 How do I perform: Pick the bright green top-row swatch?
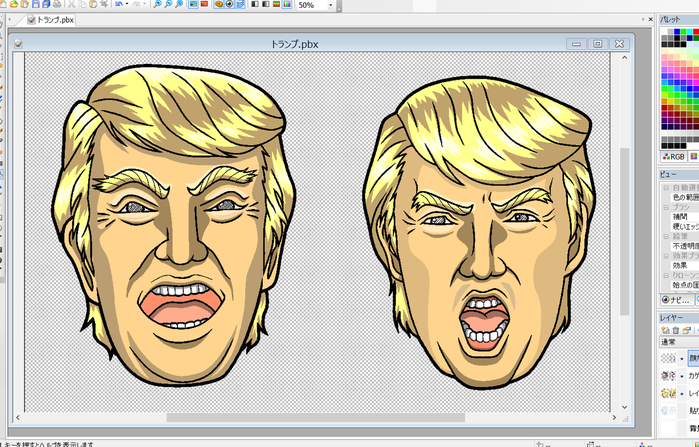[x=683, y=32]
